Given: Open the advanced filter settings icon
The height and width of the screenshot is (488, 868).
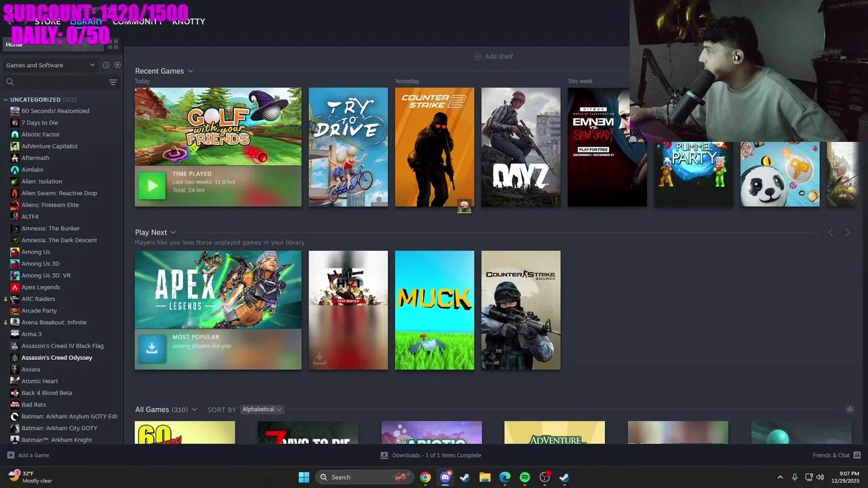Looking at the screenshot, I should tap(113, 82).
